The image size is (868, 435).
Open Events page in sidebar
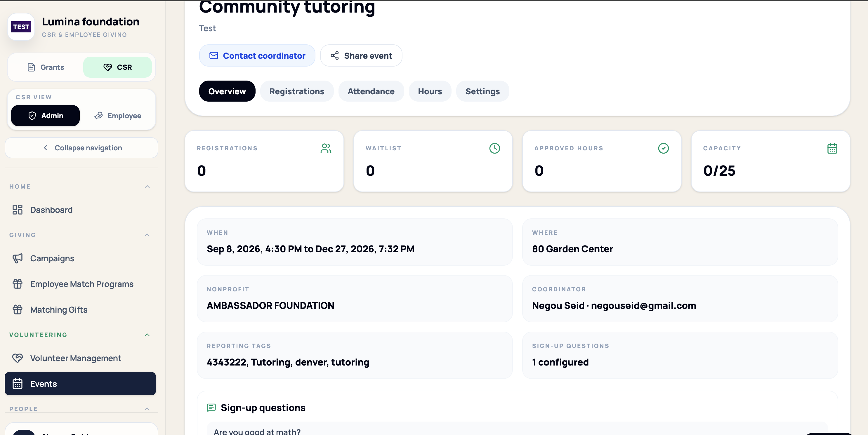(x=80, y=383)
